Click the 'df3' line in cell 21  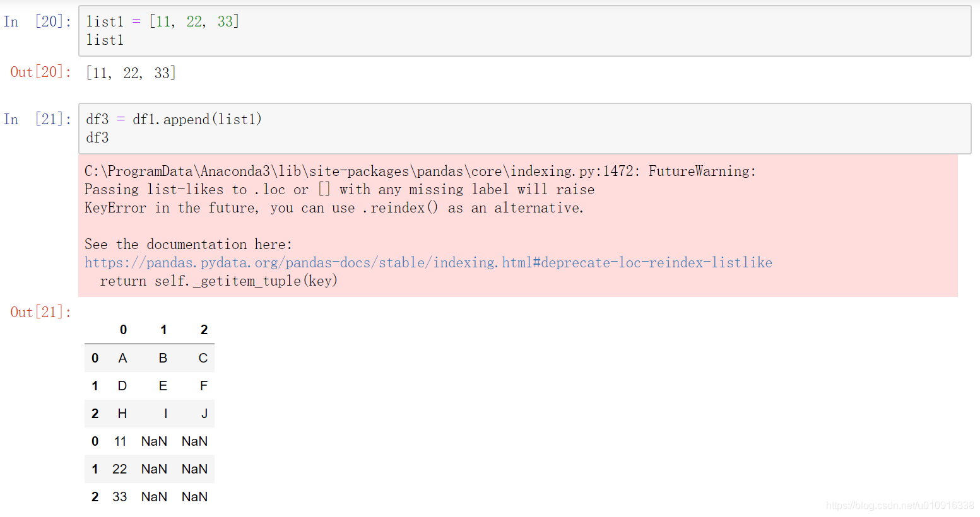[97, 137]
